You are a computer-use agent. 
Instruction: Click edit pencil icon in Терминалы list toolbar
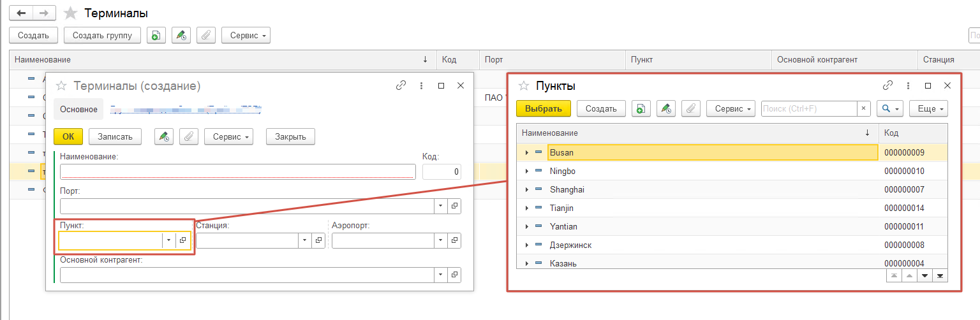pos(181,36)
